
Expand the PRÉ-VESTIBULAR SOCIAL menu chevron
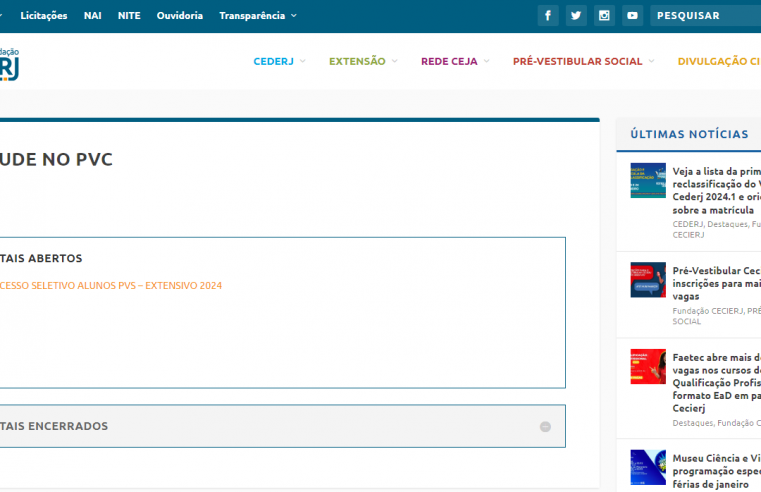coord(652,61)
